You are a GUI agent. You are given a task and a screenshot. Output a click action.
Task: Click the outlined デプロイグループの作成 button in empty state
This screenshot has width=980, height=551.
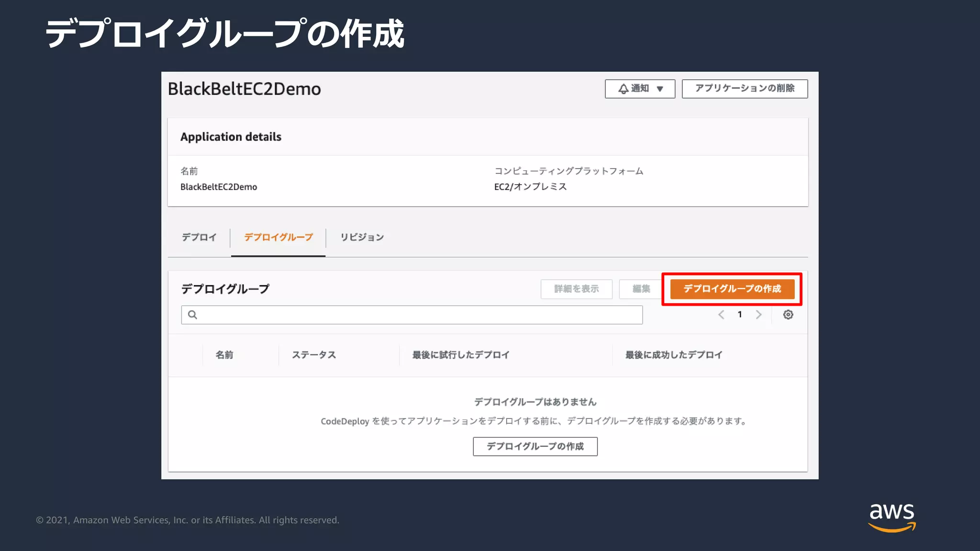[535, 446]
